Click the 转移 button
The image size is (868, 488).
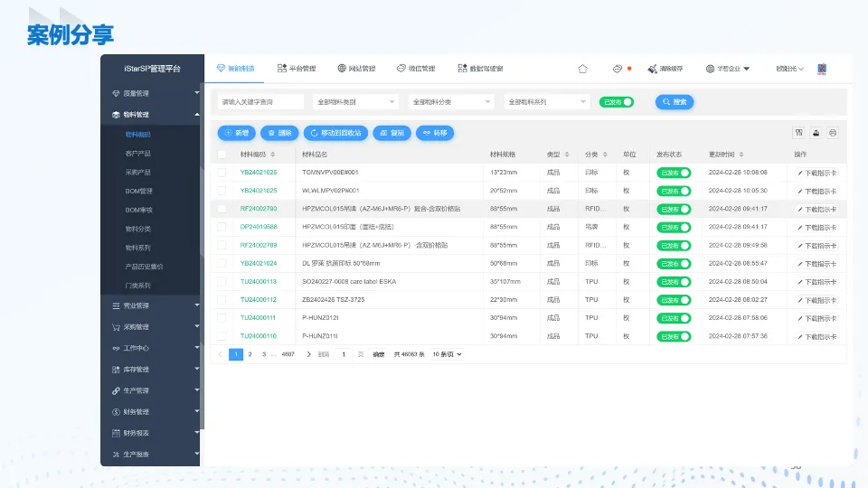[435, 133]
